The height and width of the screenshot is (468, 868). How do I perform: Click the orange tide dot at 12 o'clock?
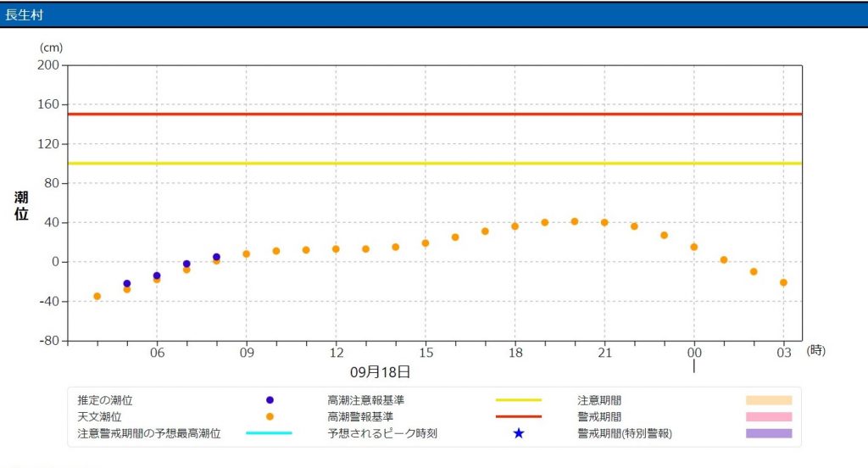point(336,249)
